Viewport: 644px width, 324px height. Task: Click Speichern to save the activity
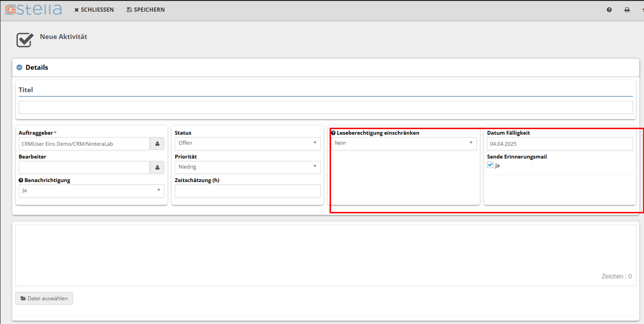click(x=146, y=10)
